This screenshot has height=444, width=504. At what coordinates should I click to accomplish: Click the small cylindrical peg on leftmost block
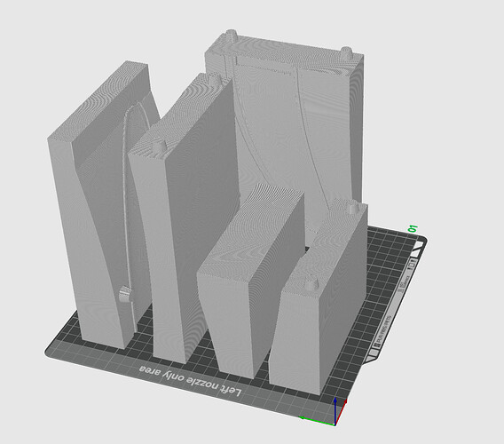click(x=125, y=294)
